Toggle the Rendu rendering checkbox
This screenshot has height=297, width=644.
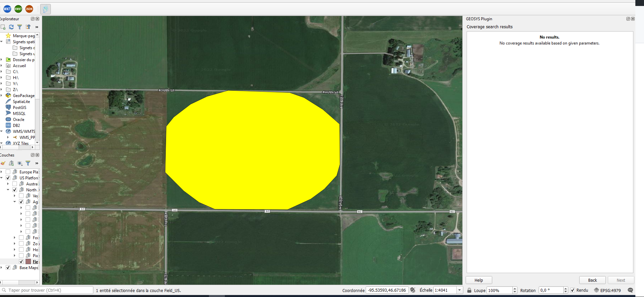[x=573, y=290]
